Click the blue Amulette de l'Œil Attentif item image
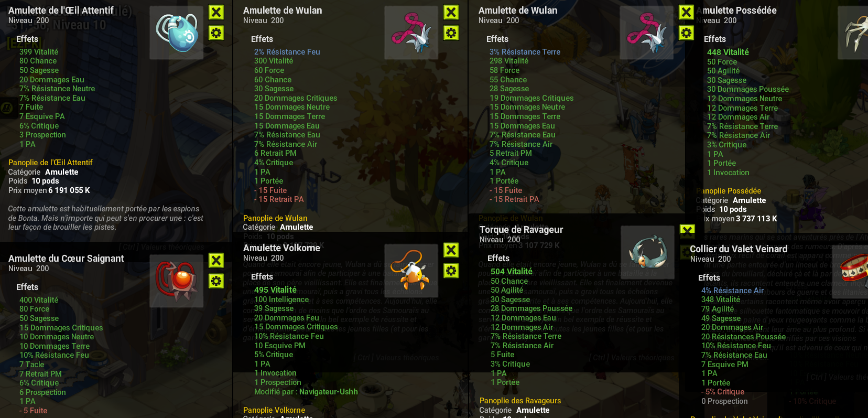This screenshot has height=418, width=868. (177, 33)
